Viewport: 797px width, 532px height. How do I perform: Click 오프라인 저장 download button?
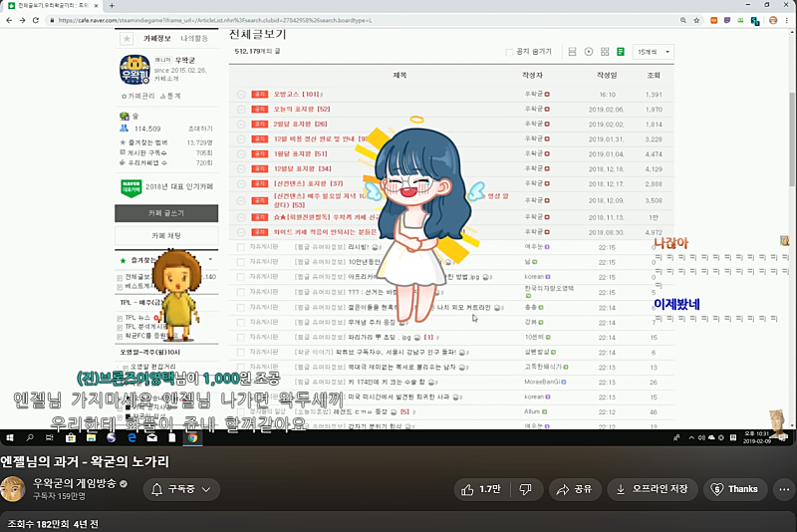[x=651, y=489]
